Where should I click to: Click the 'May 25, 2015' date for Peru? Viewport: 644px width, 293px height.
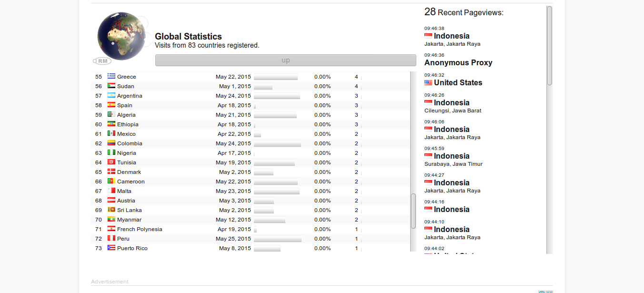pos(233,239)
